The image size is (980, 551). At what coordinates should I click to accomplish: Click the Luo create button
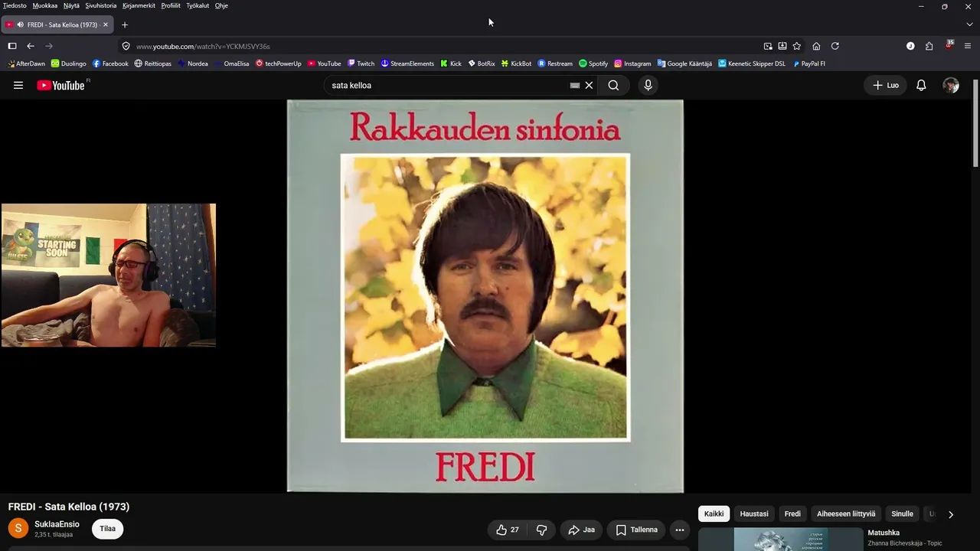[x=886, y=86]
